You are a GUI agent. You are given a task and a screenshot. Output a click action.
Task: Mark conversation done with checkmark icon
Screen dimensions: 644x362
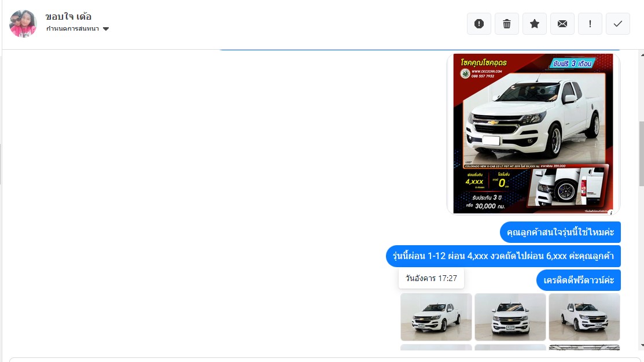[x=618, y=24]
